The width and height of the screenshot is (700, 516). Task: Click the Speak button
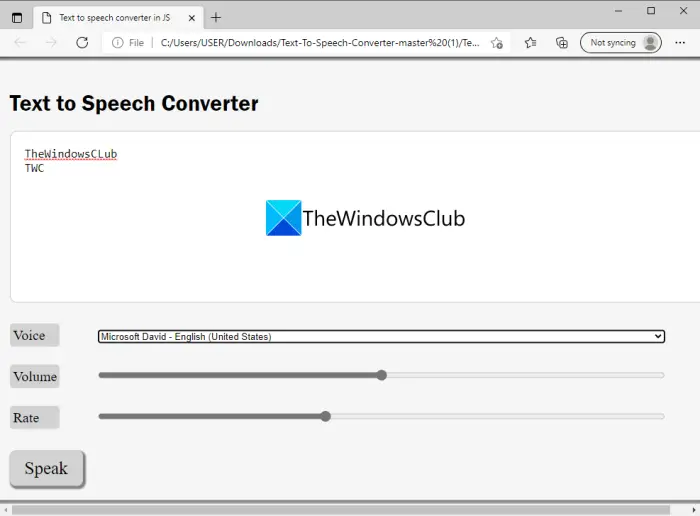47,469
